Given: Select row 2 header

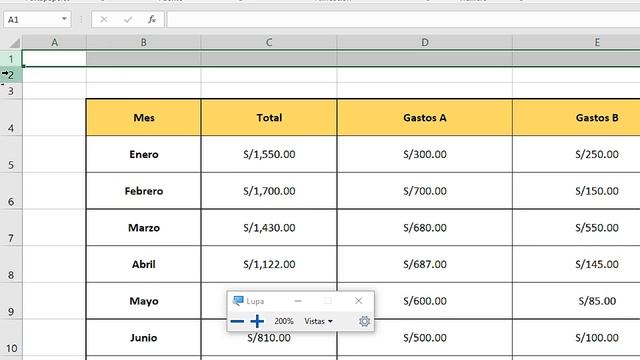Looking at the screenshot, I should coord(11,75).
